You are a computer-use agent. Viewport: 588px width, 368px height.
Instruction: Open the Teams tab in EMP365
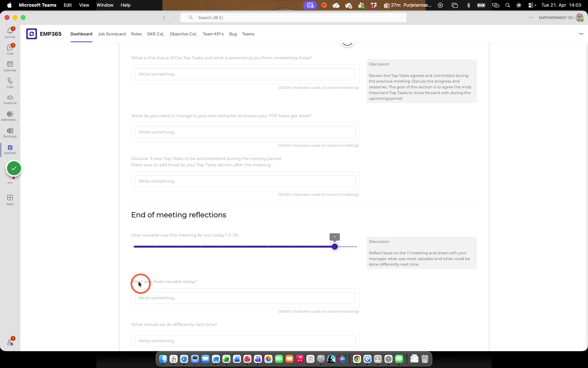click(x=248, y=34)
